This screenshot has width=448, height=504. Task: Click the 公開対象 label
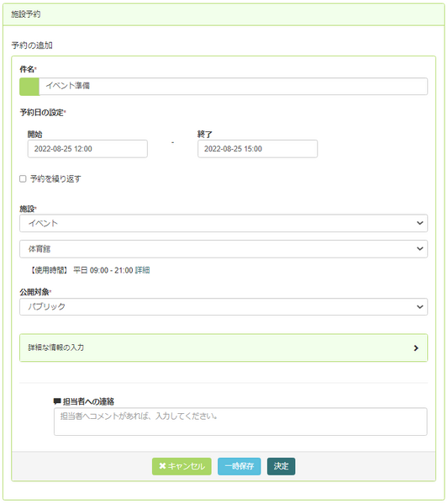click(34, 292)
